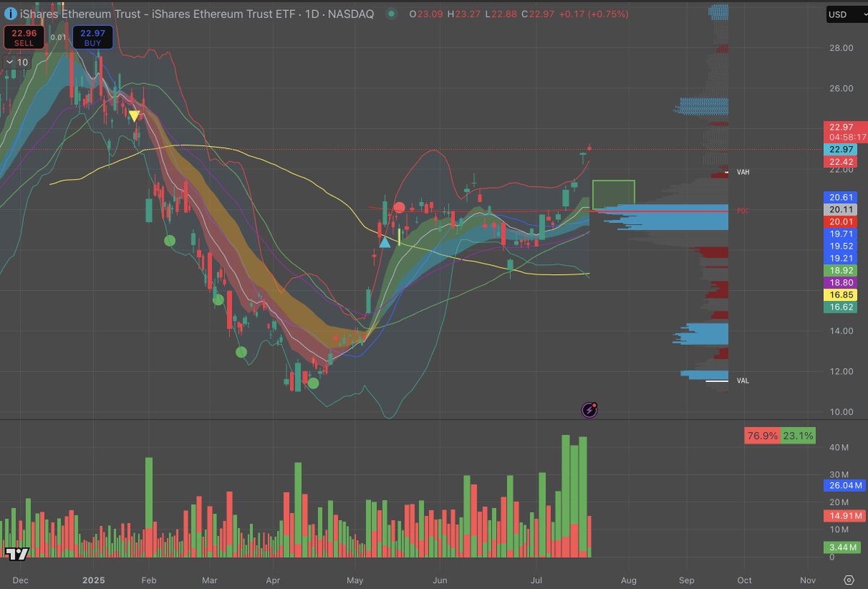Open chart settings gear in bottom corner
The image size is (868, 589).
pyautogui.click(x=849, y=580)
